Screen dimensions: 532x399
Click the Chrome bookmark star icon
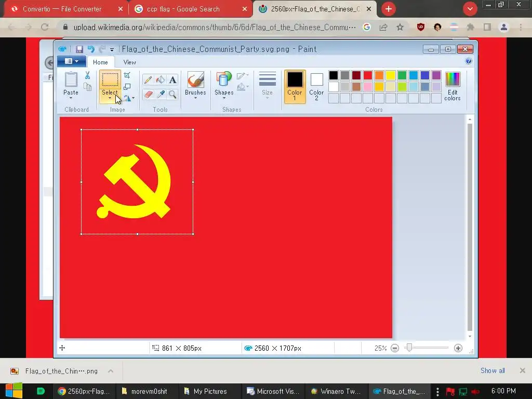click(400, 27)
